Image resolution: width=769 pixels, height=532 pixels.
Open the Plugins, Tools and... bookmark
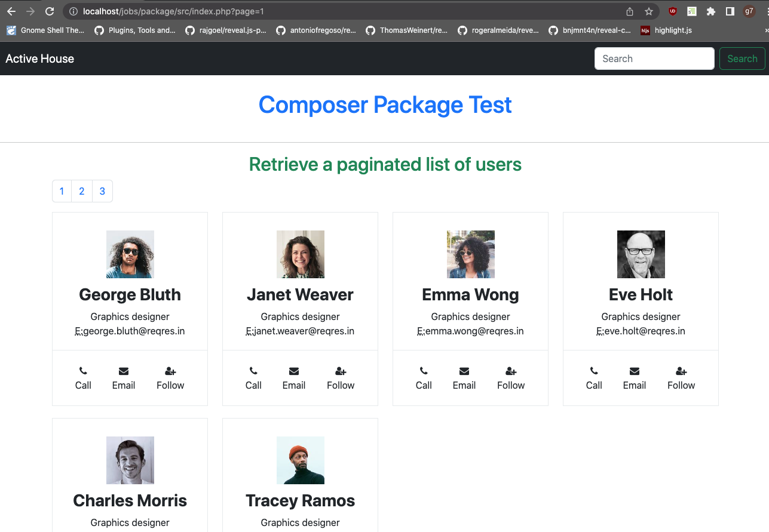point(135,30)
